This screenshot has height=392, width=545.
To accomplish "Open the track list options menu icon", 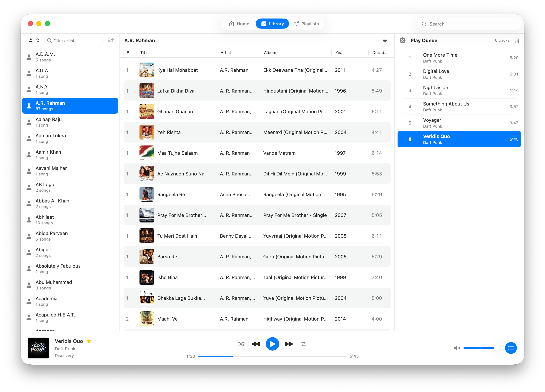I will tap(385, 40).
